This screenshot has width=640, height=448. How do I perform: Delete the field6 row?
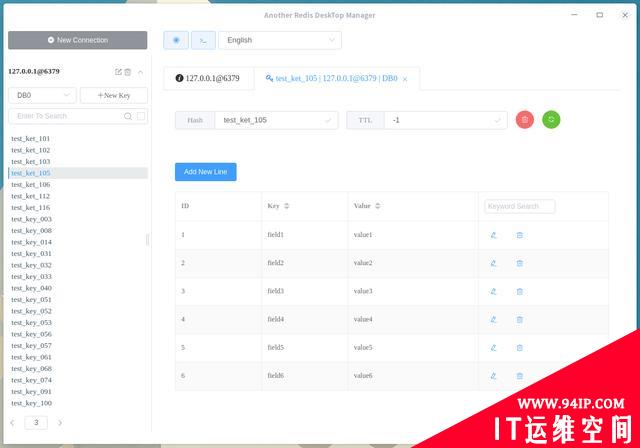point(520,376)
